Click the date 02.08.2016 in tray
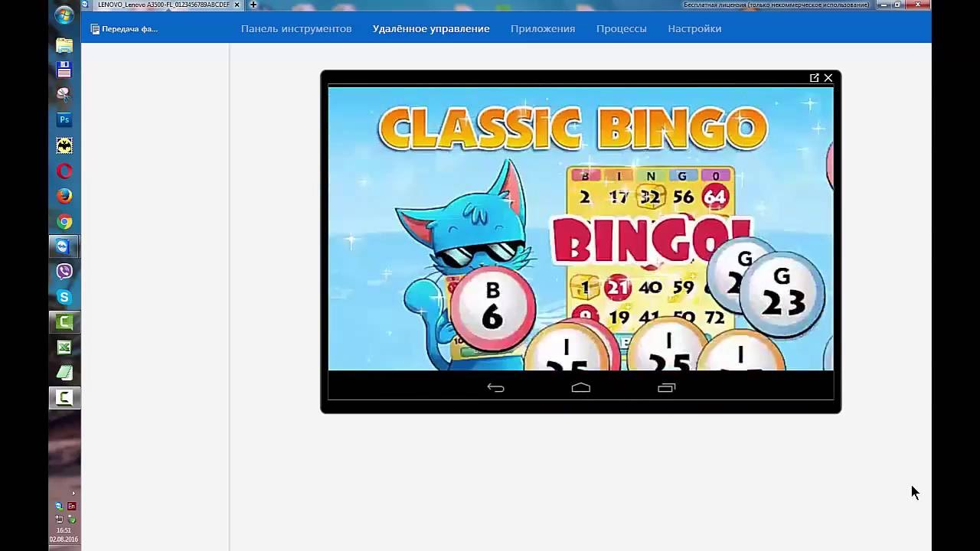This screenshot has height=551, width=980. point(64,540)
